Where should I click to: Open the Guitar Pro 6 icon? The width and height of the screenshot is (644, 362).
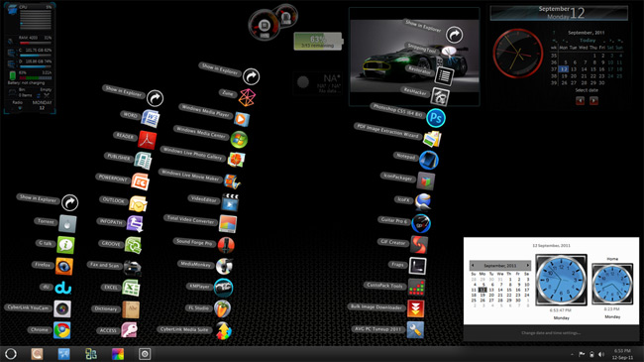tap(421, 224)
